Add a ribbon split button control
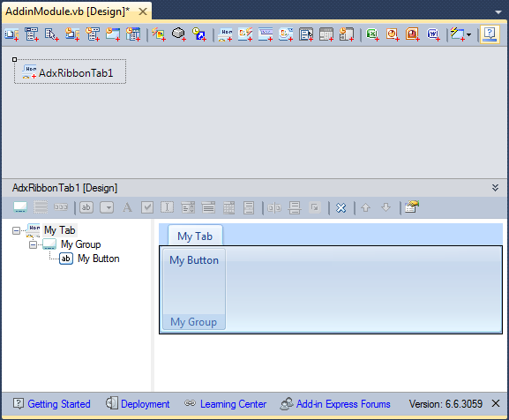Screen dimensions: 509x420 (x=107, y=207)
